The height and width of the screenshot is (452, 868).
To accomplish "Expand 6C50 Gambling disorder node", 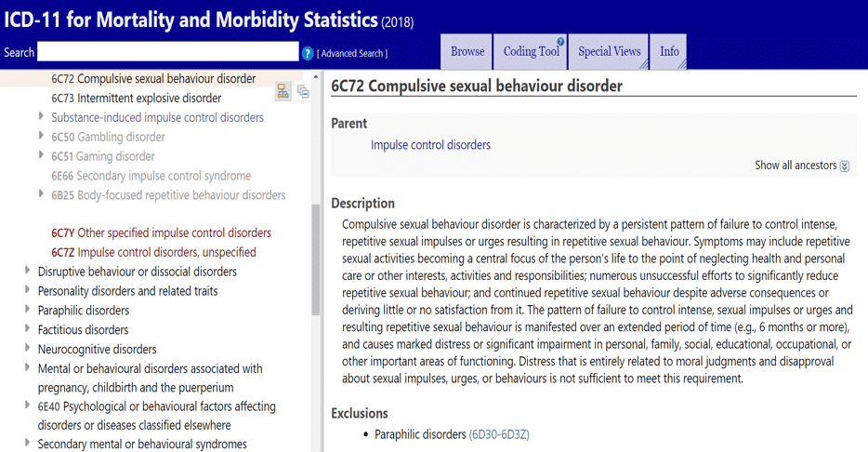I will coord(41,136).
